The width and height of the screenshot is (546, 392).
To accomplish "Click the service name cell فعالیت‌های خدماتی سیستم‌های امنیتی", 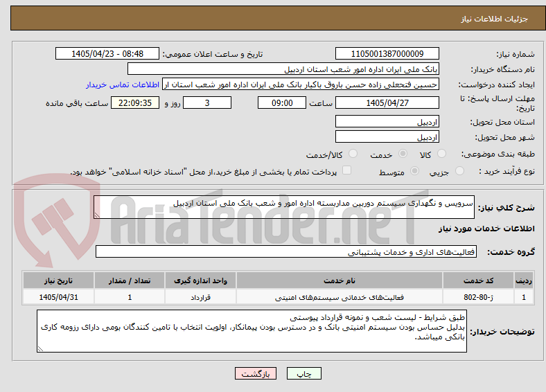I will (x=340, y=297).
